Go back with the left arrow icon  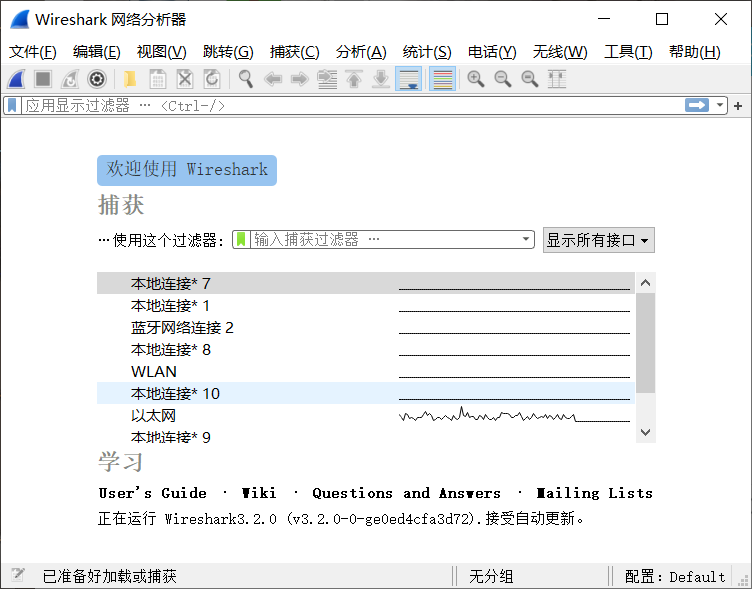click(273, 79)
